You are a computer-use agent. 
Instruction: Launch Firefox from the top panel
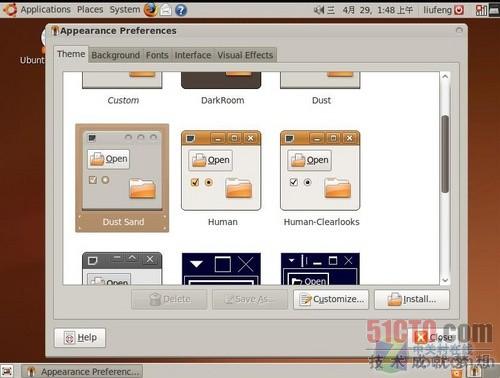coord(151,10)
